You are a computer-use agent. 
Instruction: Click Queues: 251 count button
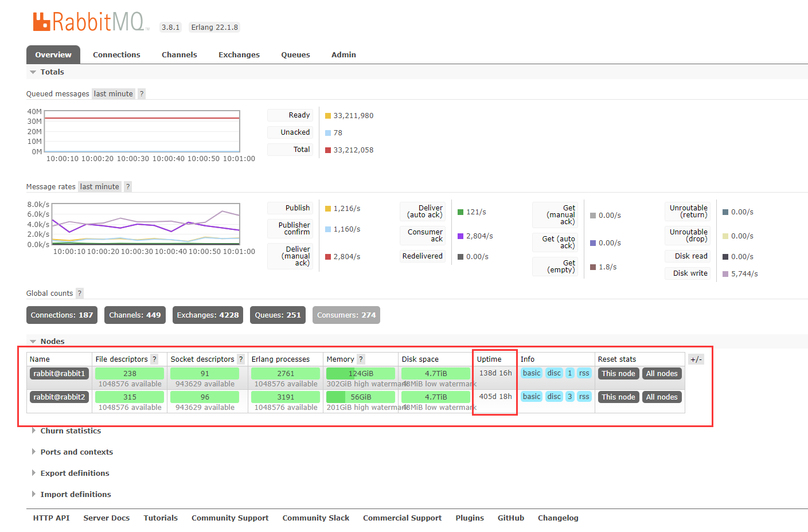[278, 315]
